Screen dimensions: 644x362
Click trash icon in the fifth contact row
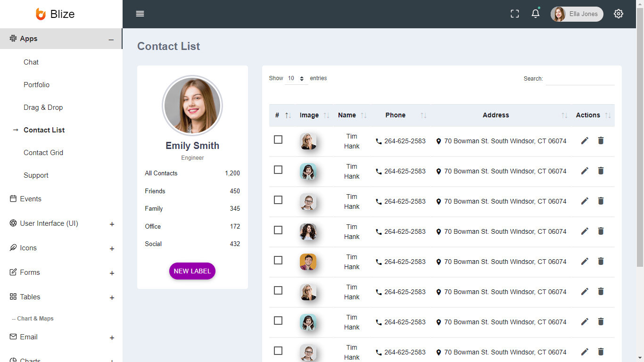[x=601, y=261]
